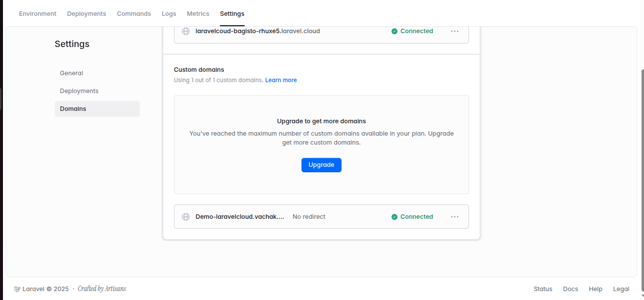Open the Logs tab
The width and height of the screenshot is (644, 300).
click(169, 14)
